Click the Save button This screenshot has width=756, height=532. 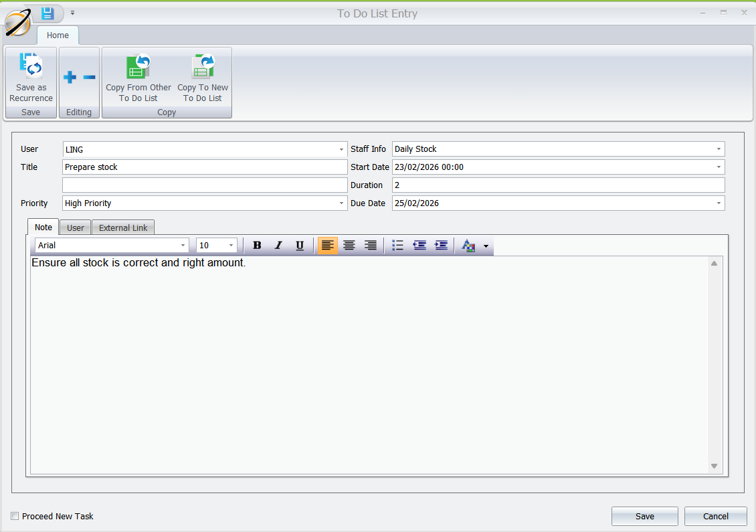point(644,516)
